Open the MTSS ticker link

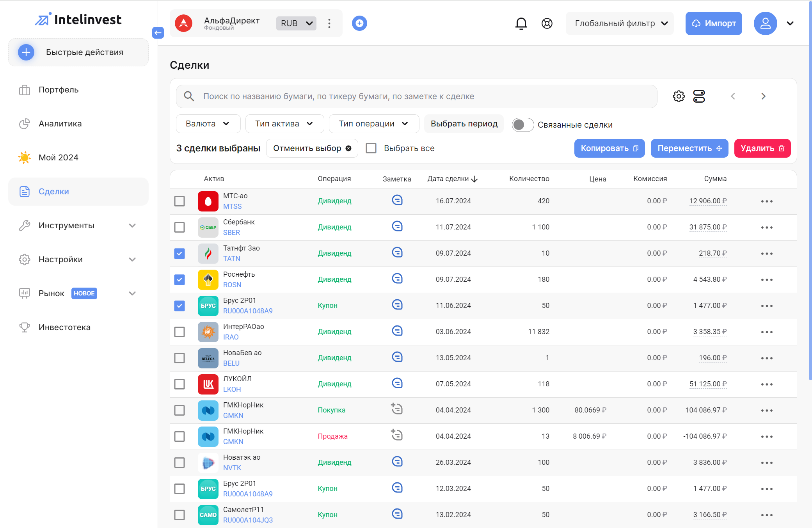tap(233, 206)
